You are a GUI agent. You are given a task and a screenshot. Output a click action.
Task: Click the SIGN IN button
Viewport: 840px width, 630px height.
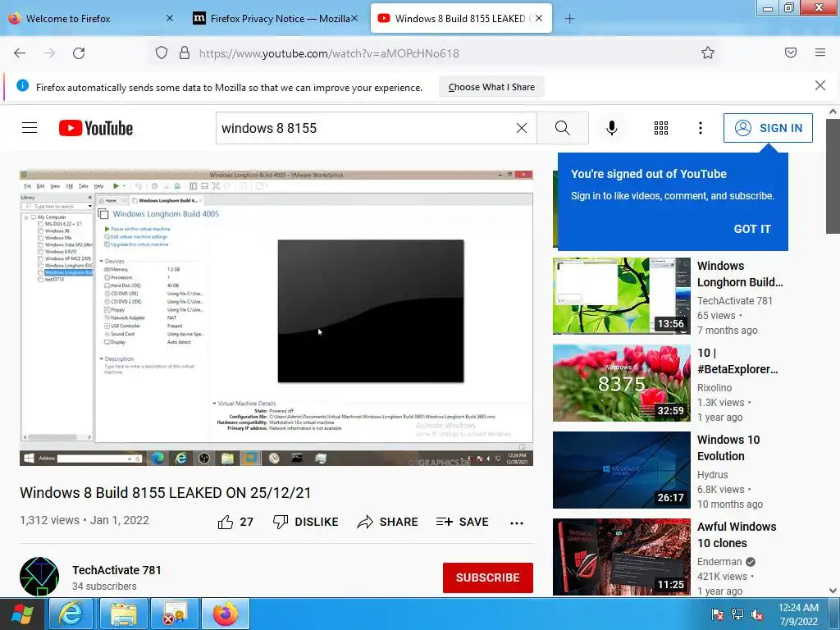(768, 128)
